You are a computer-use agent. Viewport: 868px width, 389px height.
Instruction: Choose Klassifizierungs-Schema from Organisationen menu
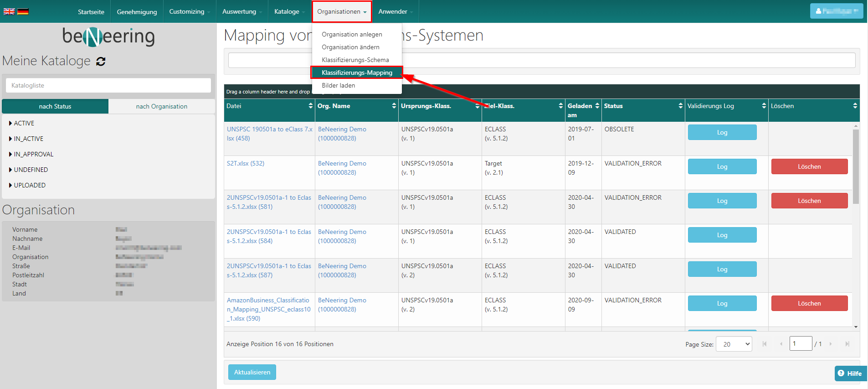(x=355, y=60)
